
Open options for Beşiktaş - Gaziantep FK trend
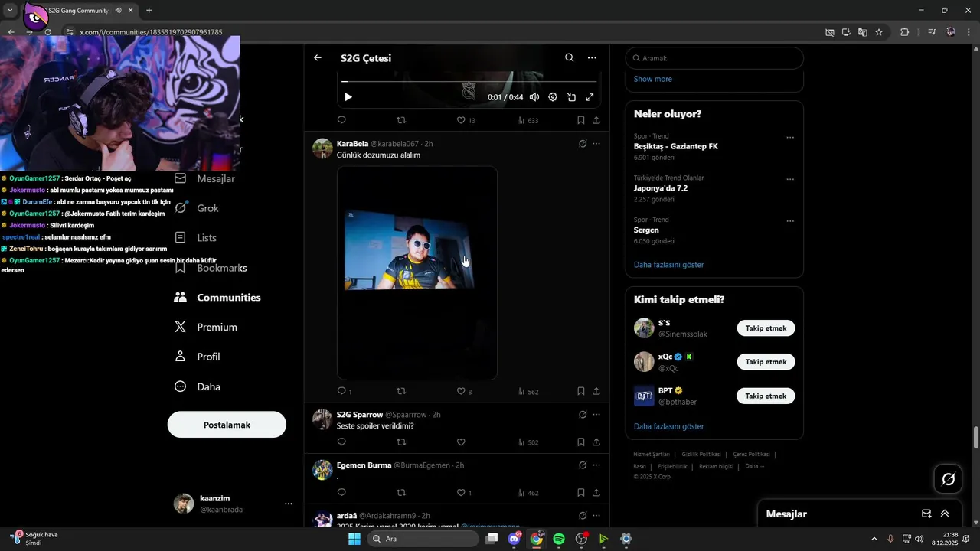(x=790, y=138)
